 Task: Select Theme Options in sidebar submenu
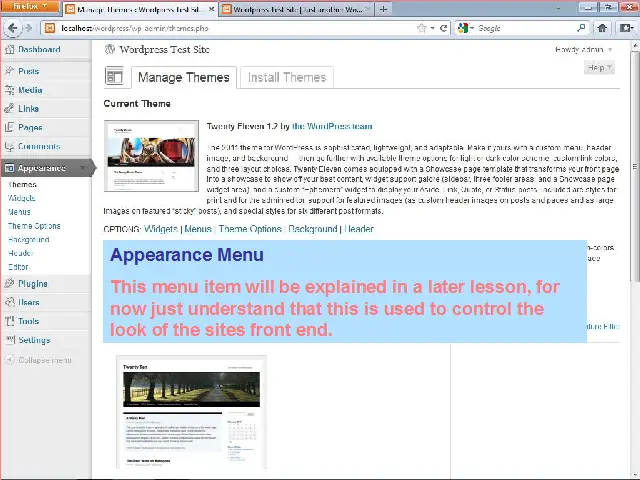(x=34, y=226)
